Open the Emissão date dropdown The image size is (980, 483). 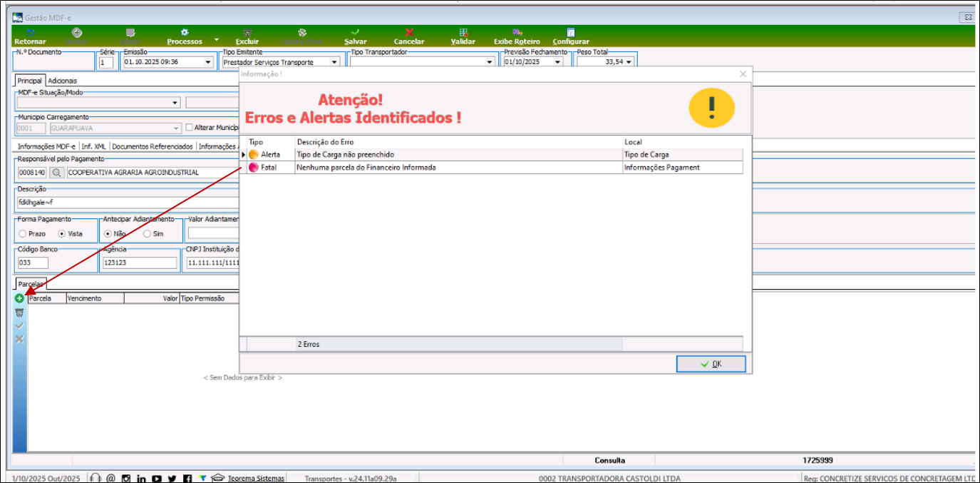(208, 62)
